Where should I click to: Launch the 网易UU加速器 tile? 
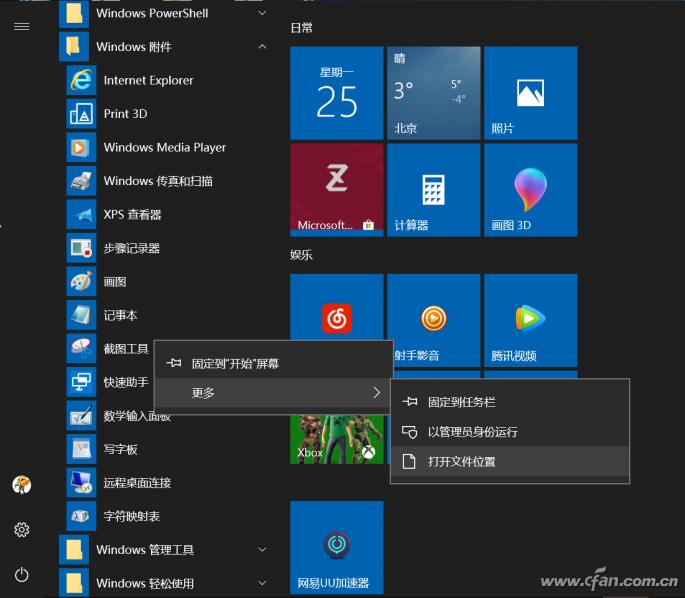337,547
